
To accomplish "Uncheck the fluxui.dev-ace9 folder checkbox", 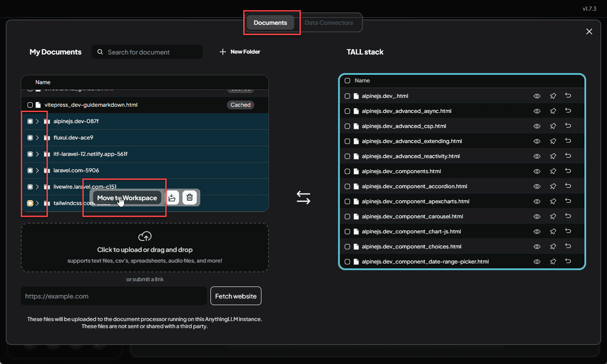I will click(30, 138).
